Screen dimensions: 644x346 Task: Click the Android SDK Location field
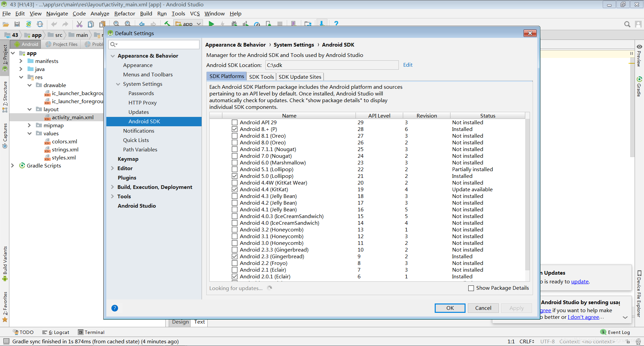(332, 65)
